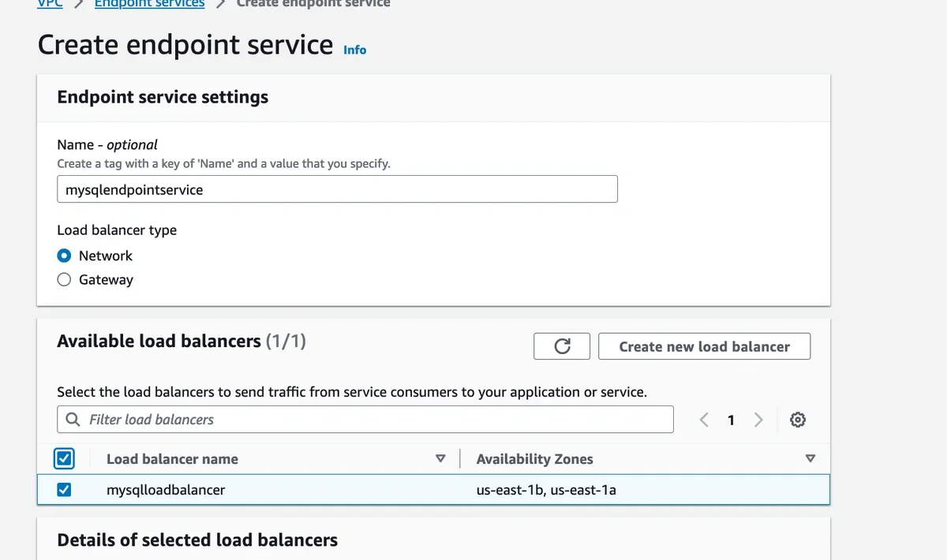Sort by Availability Zones arrow
Viewport: 947px width, 560px height.
pos(810,458)
